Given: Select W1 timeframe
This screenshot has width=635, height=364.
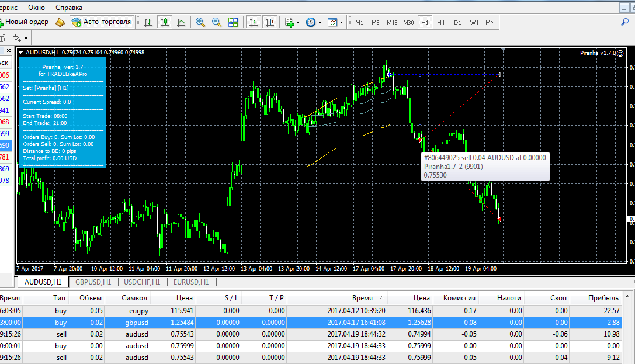Looking at the screenshot, I should [474, 22].
